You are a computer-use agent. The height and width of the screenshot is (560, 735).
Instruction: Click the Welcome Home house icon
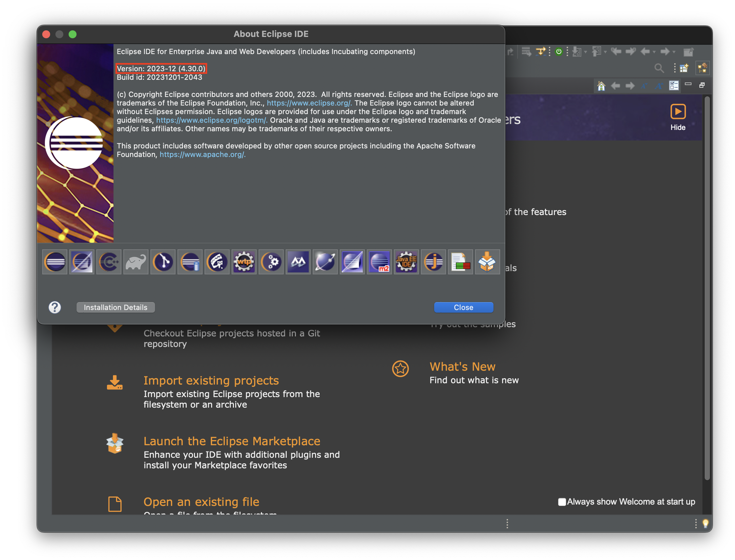click(601, 86)
